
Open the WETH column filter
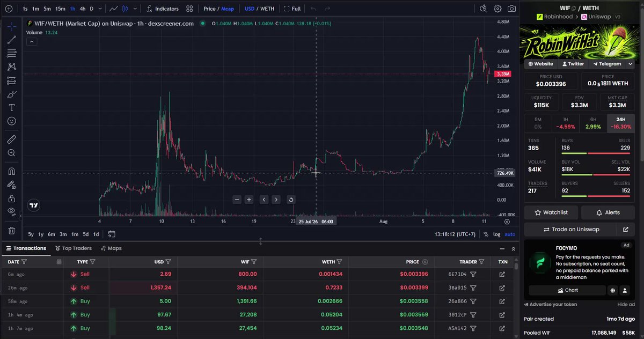coord(339,262)
